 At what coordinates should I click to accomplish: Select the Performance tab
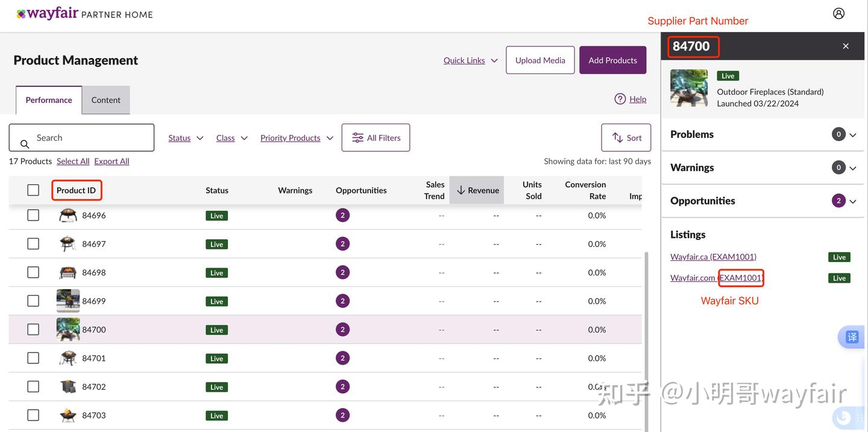pos(48,99)
